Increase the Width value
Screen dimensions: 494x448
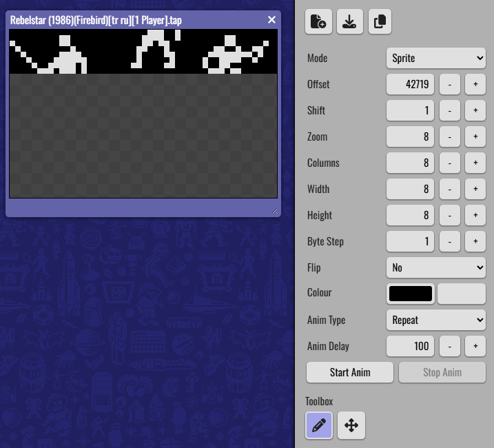(475, 189)
